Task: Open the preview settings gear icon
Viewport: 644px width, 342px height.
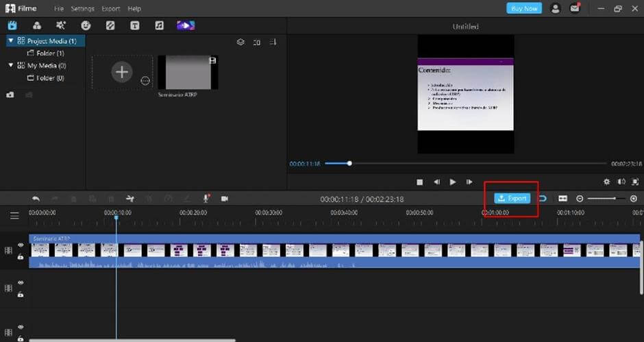Action: point(606,182)
